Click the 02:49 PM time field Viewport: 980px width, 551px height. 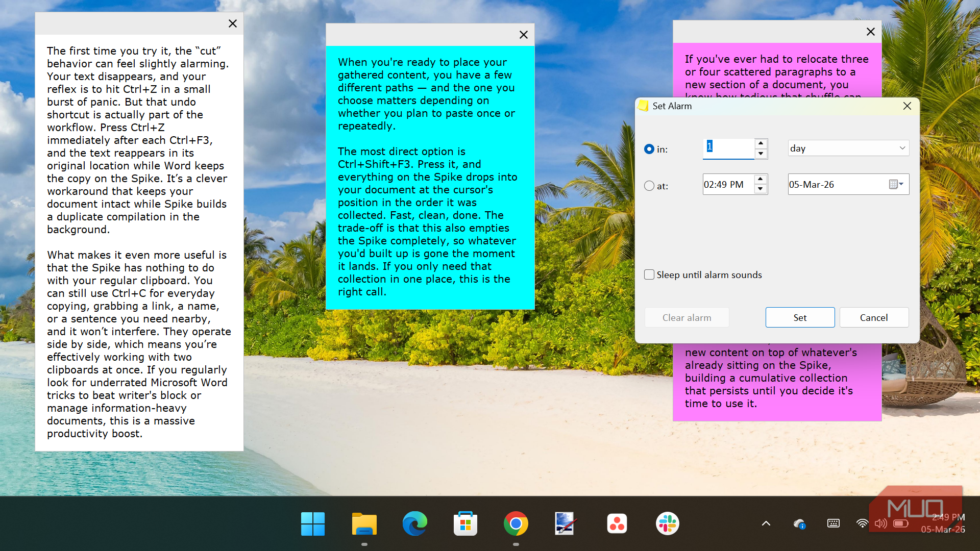(x=728, y=185)
